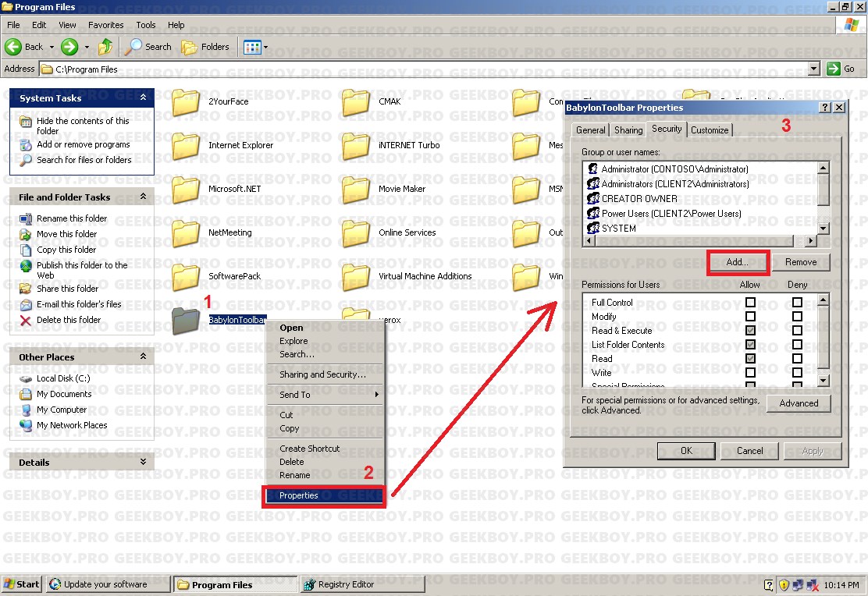The height and width of the screenshot is (596, 868).
Task: Click the permissions list scroll-down arrow
Action: point(824,381)
